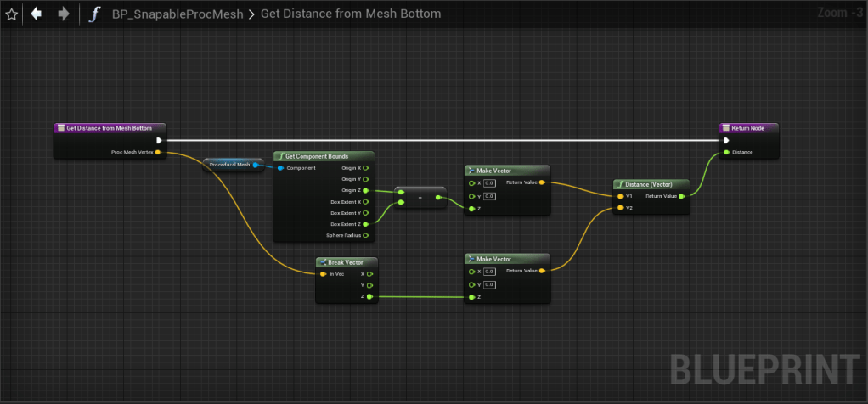Select the Distance (Vector) node header
This screenshot has height=404, width=868.
(x=651, y=184)
